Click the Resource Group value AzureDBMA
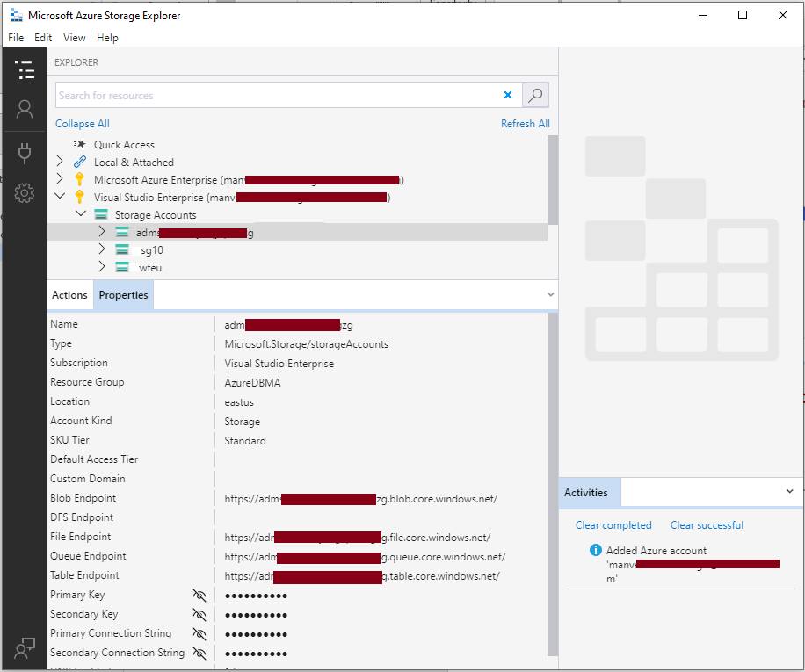The image size is (805, 672). click(x=252, y=383)
